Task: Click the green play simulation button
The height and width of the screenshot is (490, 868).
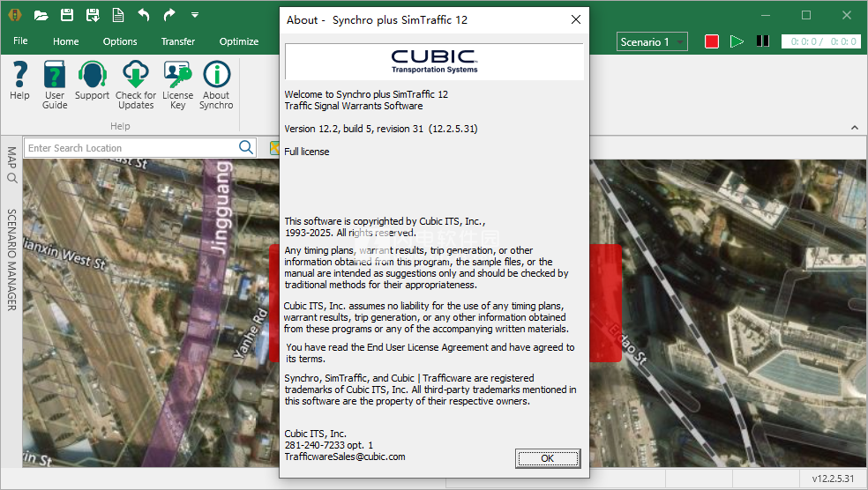Action: pyautogui.click(x=737, y=41)
